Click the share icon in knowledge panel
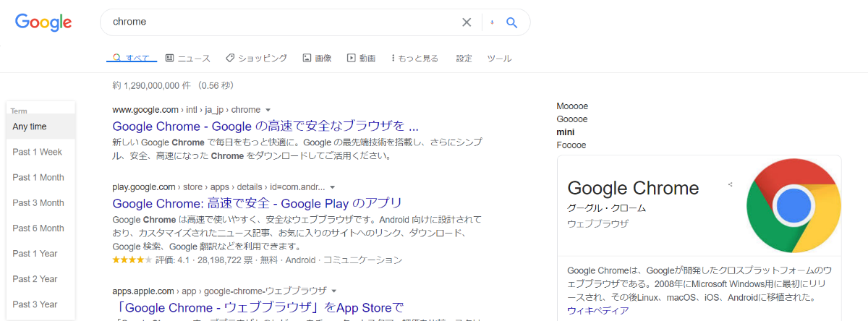 coord(731,184)
